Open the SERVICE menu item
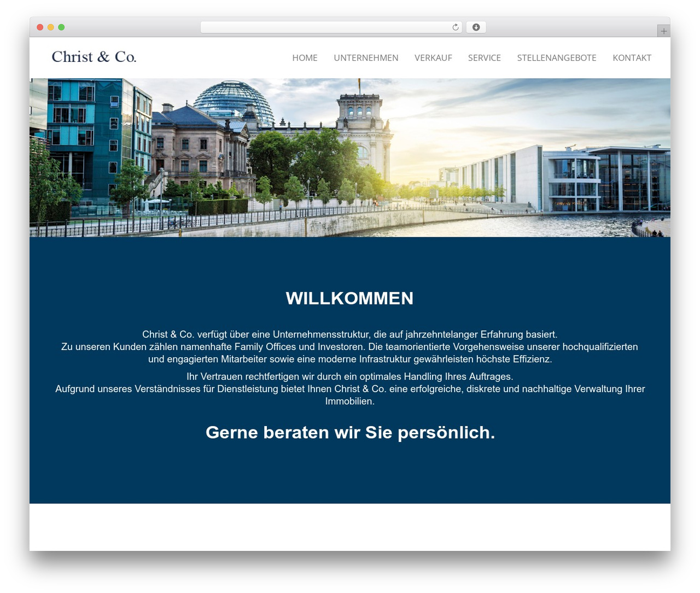 [485, 58]
